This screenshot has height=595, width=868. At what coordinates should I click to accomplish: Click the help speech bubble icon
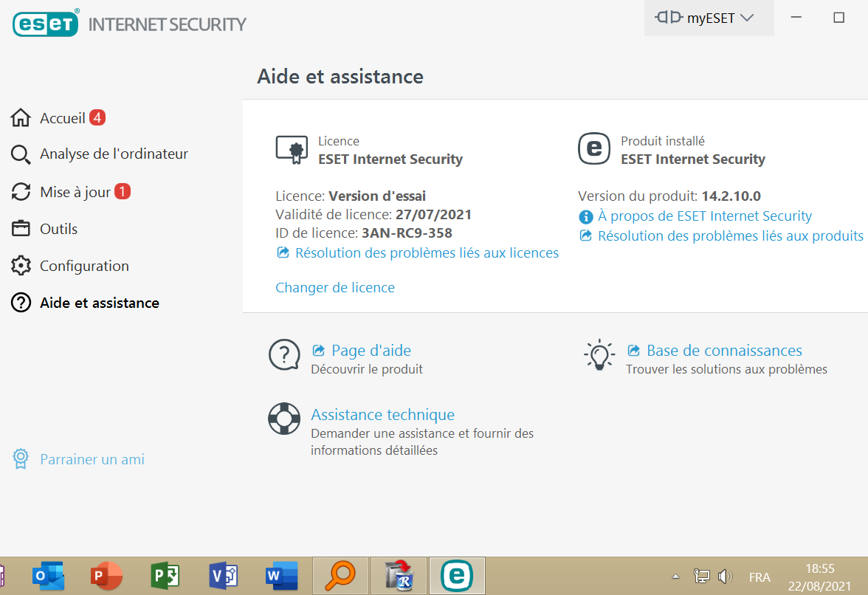[285, 355]
